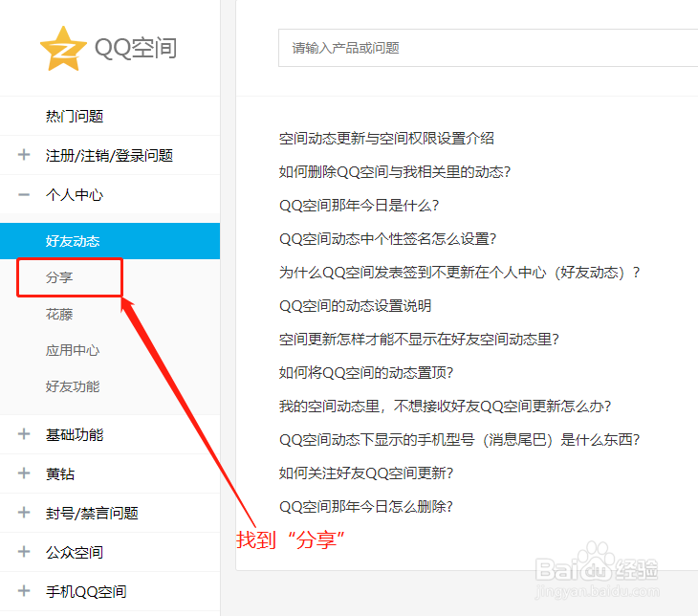Open QQ空间动态中个性签名怎么设置? question
Viewport: 698px width, 616px height.
(x=388, y=239)
